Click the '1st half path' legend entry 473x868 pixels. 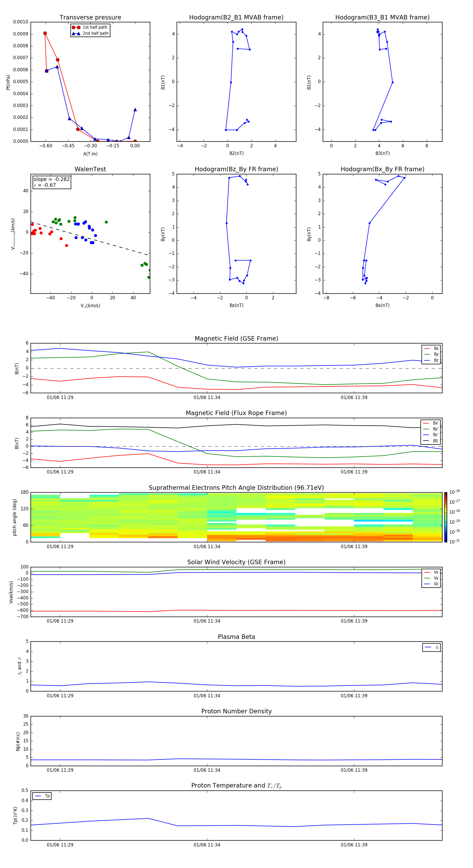(90, 27)
